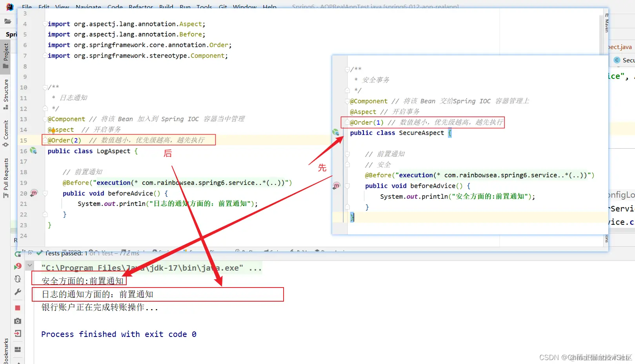Viewport: 635px width, 364px height.
Task: Click advice gutter icon on line 20
Action: [34, 193]
